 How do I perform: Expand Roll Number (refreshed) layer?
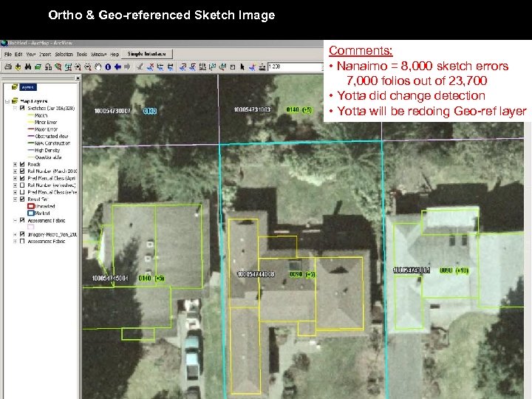click(15, 185)
